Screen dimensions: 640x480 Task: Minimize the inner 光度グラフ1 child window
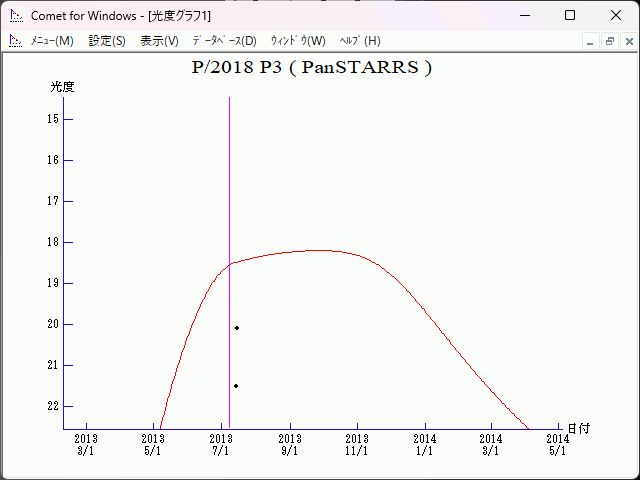(591, 41)
